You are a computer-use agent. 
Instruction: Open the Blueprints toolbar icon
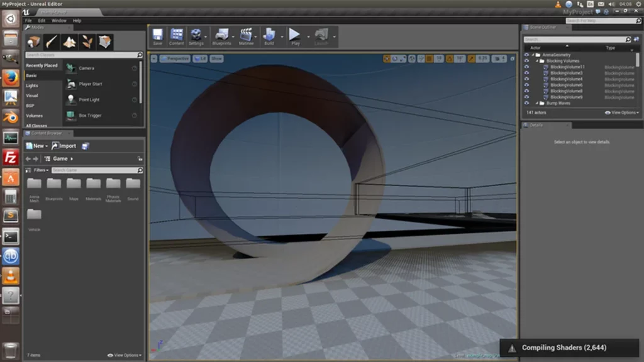[x=221, y=35]
